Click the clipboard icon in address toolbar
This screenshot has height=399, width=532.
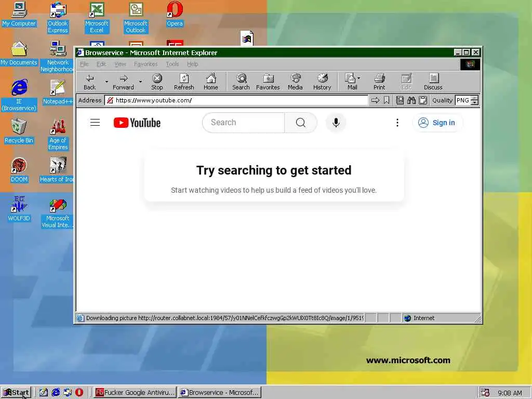(x=423, y=100)
